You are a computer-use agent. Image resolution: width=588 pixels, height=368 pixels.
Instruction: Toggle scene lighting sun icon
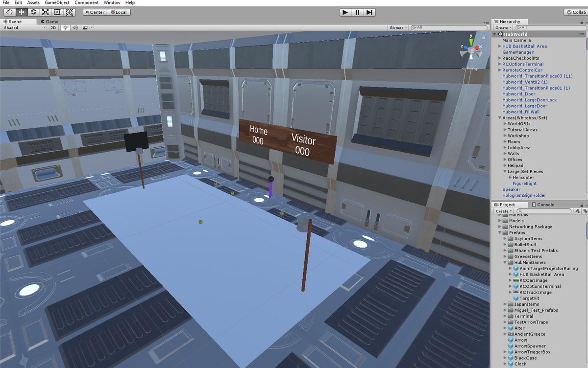coord(65,28)
